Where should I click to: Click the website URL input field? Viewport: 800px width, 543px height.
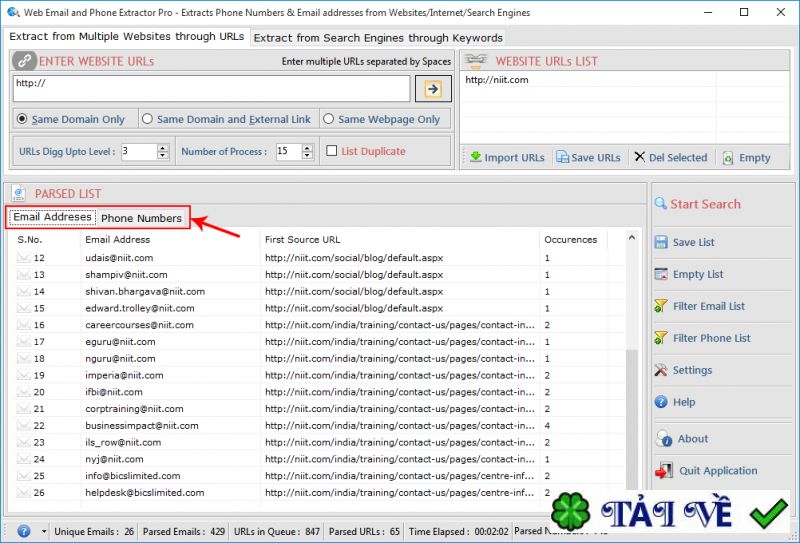211,89
